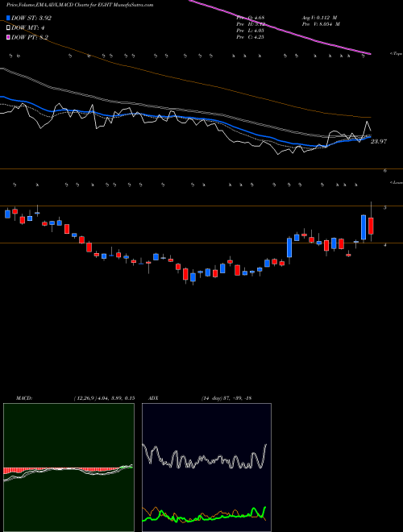Click the white DOW MT legend swatch
Image resolution: width=403 pixels, height=532 pixels.
coord(9,28)
